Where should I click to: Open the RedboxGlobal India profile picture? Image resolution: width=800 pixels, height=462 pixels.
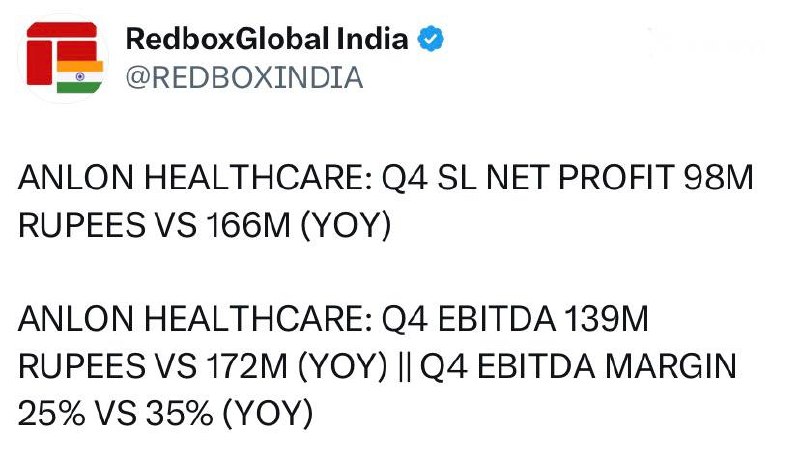(63, 57)
